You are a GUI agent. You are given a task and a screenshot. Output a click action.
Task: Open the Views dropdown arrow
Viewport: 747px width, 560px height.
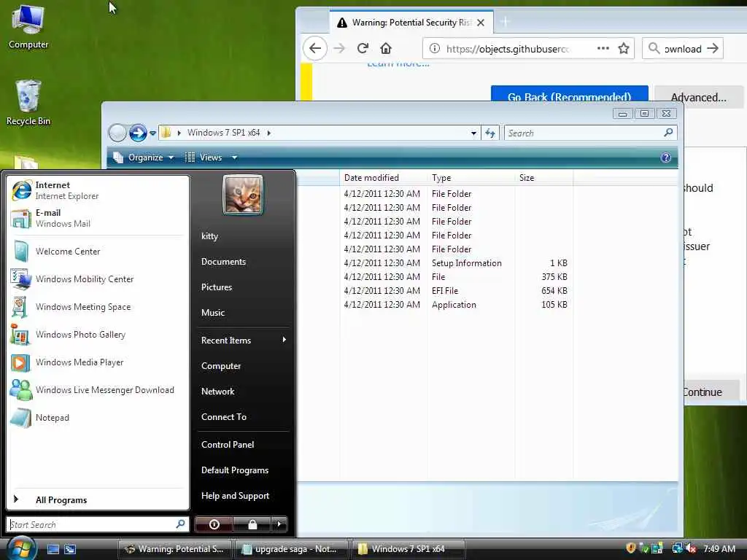(234, 157)
